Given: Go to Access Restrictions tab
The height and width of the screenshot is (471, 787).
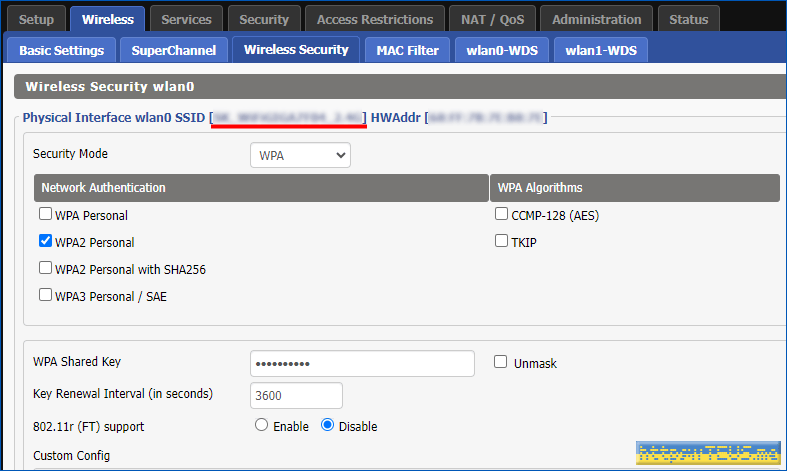Looking at the screenshot, I should point(374,19).
